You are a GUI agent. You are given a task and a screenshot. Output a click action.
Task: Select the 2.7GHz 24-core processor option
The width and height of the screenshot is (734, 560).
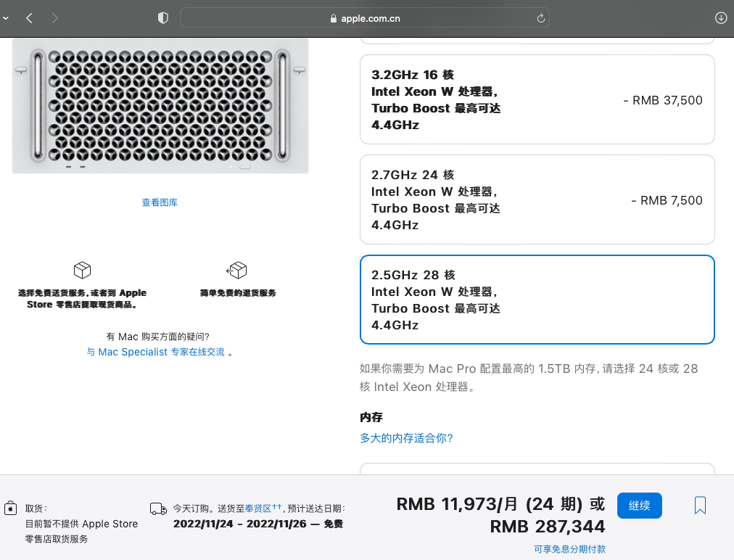[x=537, y=199]
